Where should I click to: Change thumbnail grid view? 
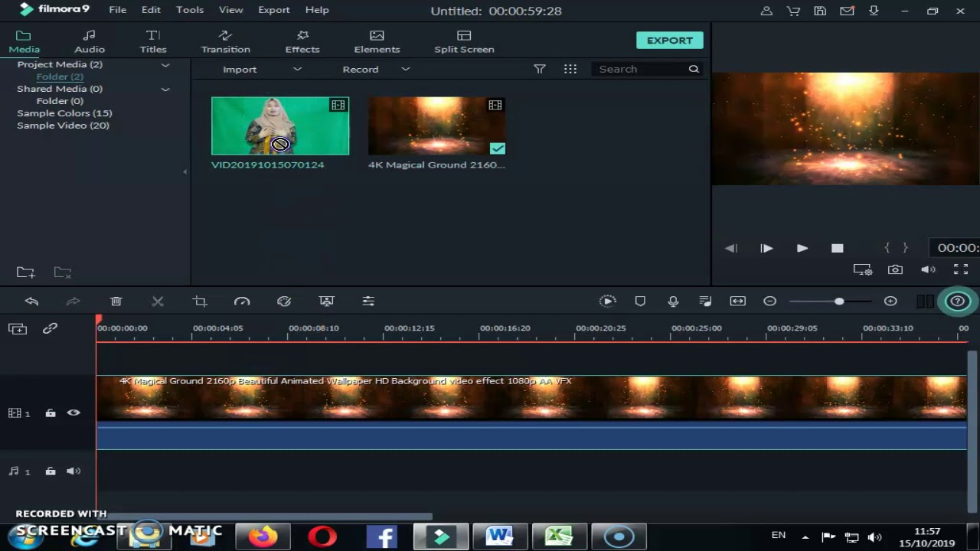tap(570, 69)
